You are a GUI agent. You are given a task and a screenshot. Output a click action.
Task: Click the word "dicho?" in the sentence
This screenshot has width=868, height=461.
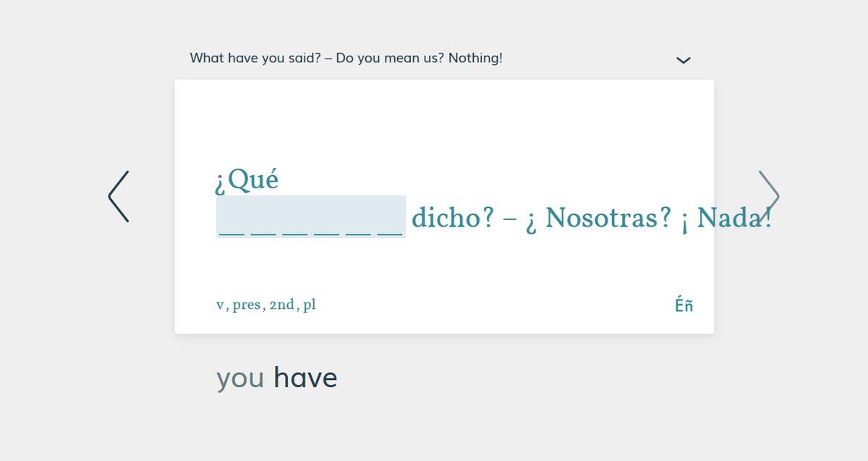pos(453,217)
